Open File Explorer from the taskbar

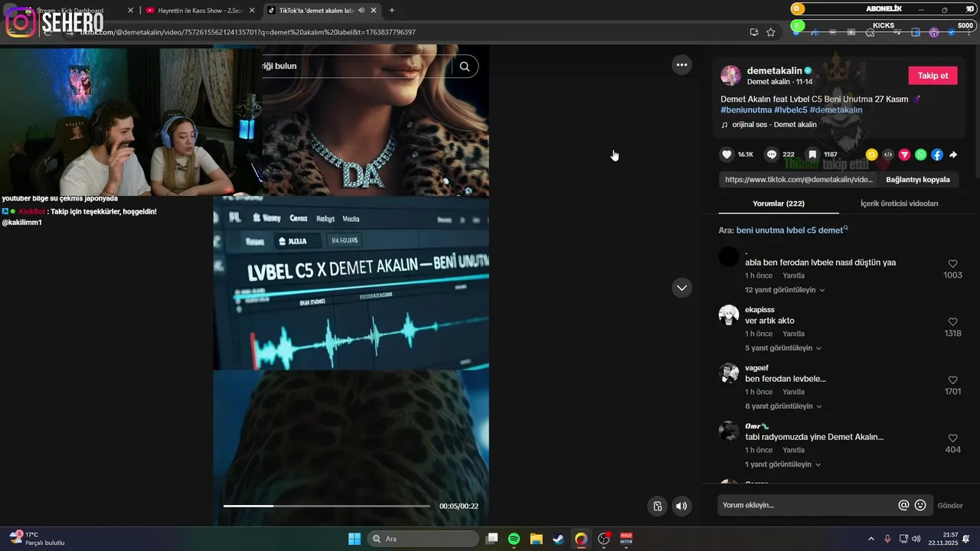pos(536,539)
